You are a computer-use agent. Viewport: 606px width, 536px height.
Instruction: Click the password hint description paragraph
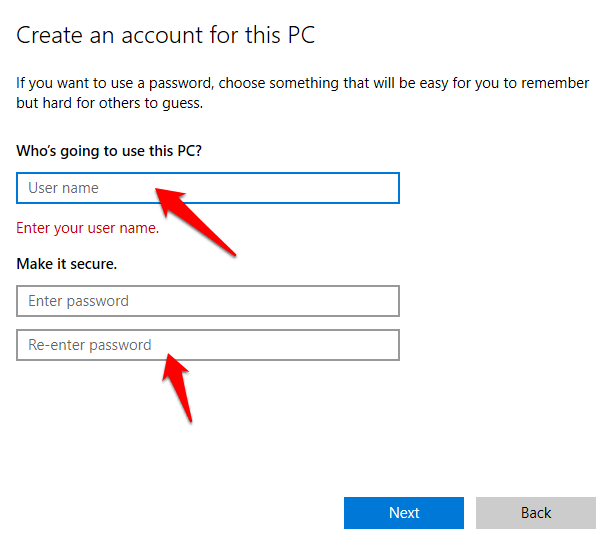pyautogui.click(x=300, y=93)
